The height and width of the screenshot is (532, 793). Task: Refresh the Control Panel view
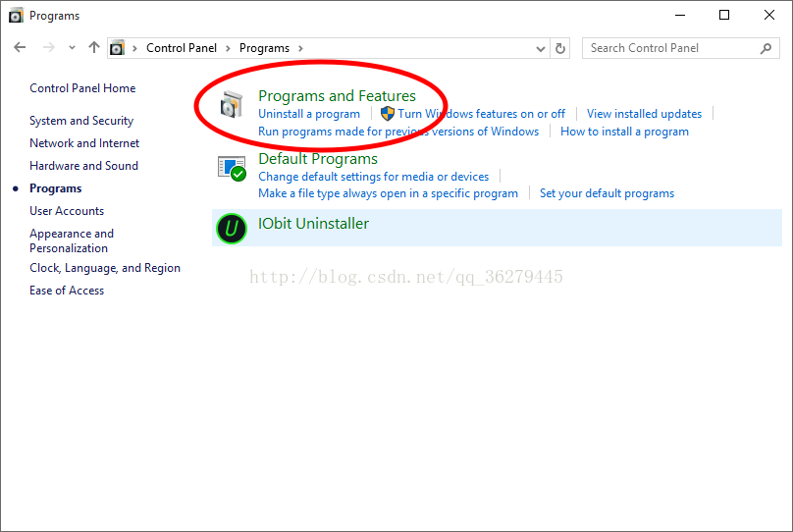click(559, 48)
